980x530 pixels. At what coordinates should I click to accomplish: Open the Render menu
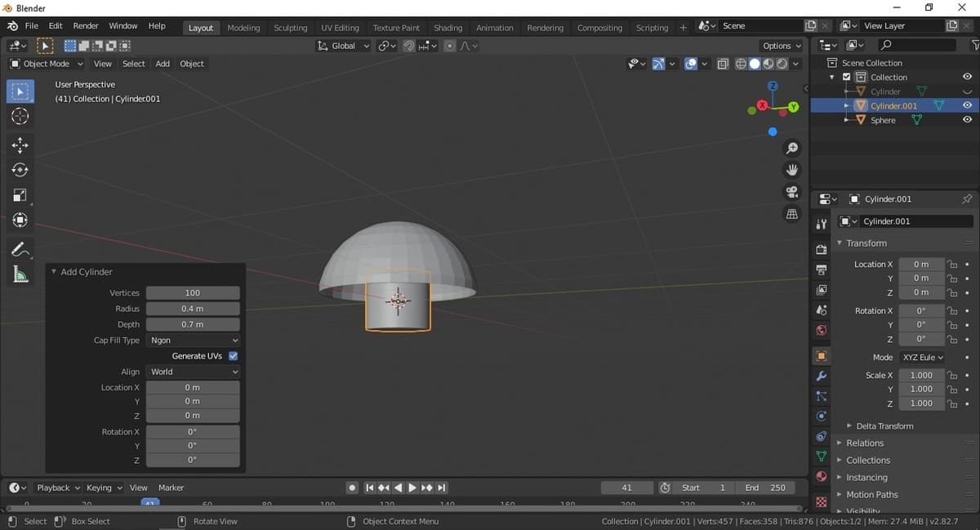86,26
